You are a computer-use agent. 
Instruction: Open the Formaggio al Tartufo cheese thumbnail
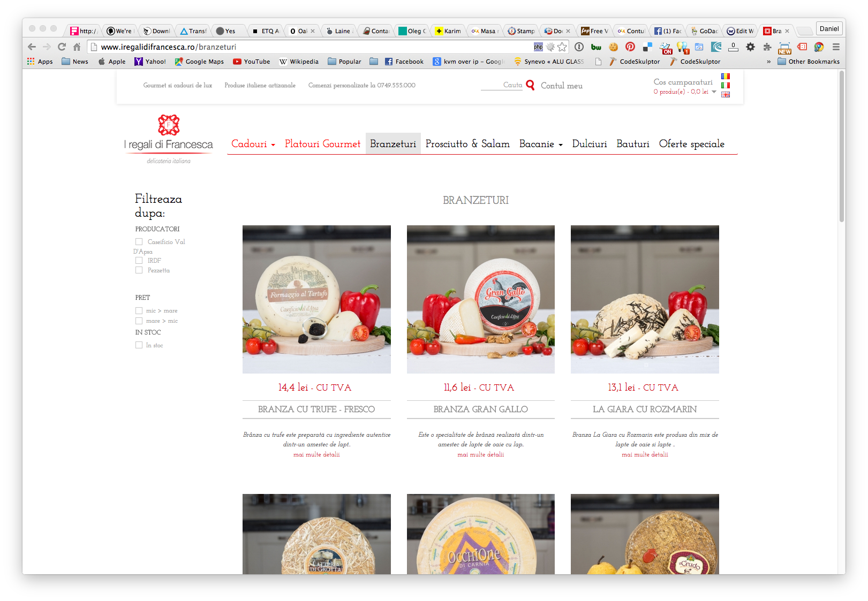pos(316,299)
